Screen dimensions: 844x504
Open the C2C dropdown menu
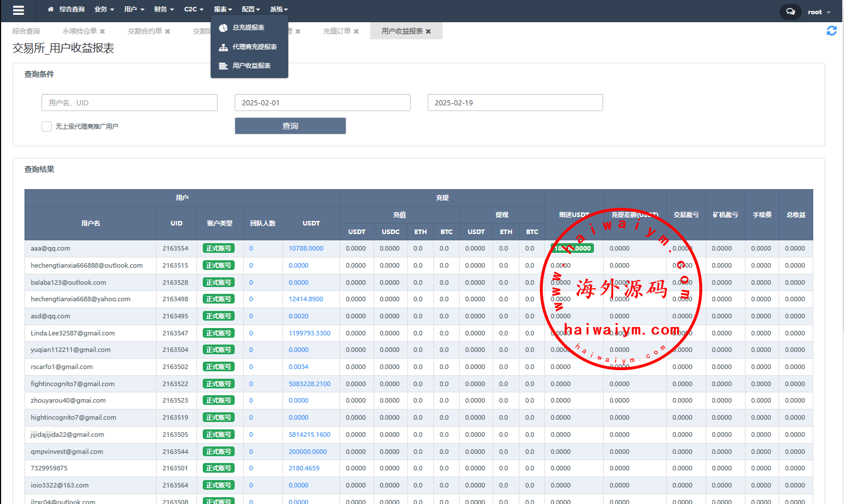(x=194, y=10)
